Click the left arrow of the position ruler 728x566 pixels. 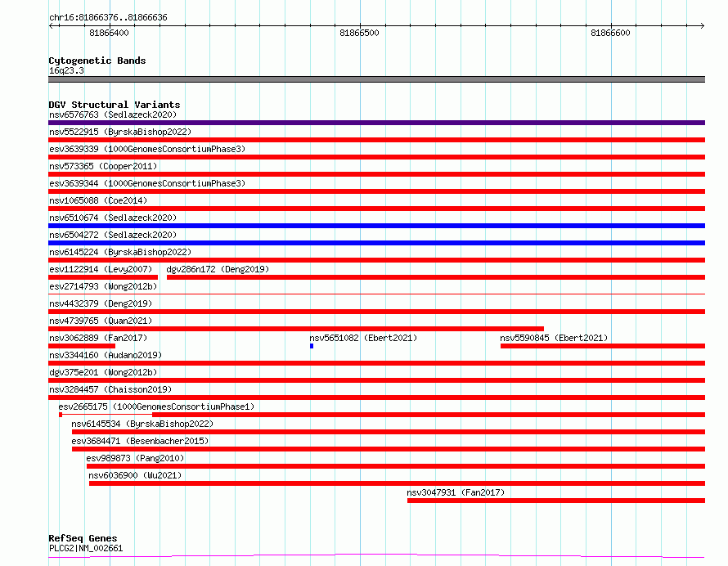coord(52,26)
